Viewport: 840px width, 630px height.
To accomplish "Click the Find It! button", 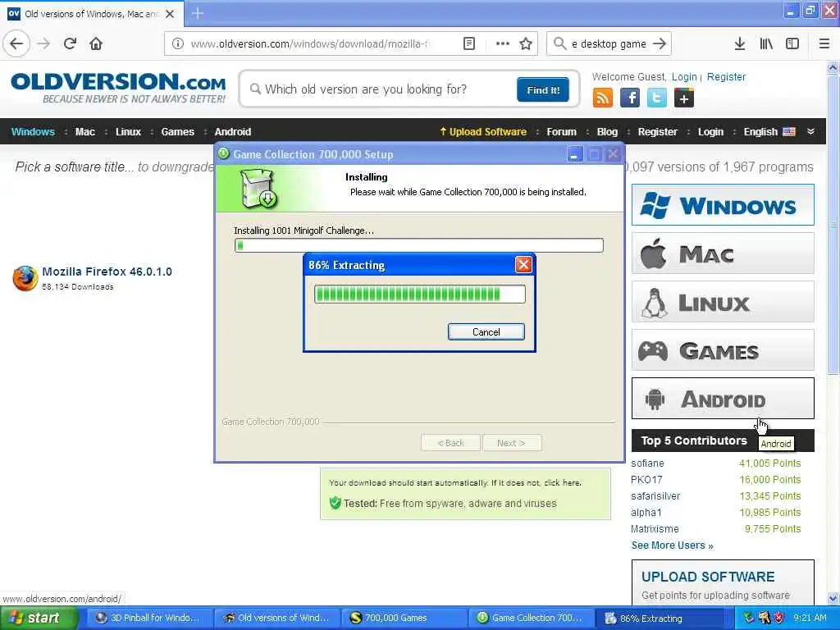I will (x=543, y=89).
